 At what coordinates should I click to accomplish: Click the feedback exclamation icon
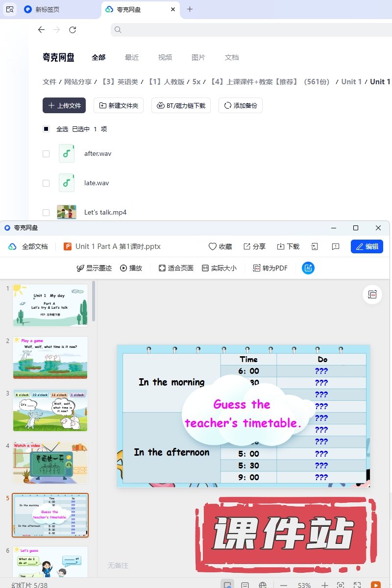tap(336, 246)
